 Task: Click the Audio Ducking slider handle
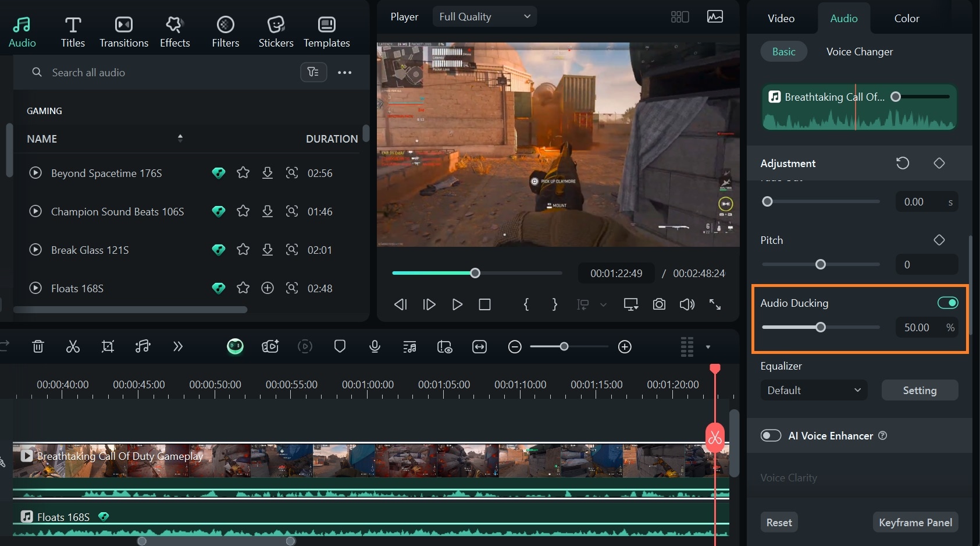click(x=820, y=327)
